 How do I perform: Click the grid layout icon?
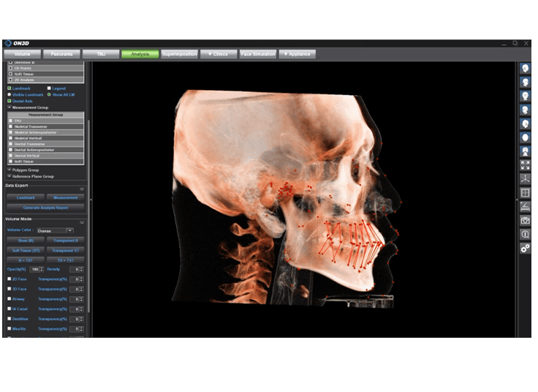click(x=525, y=193)
